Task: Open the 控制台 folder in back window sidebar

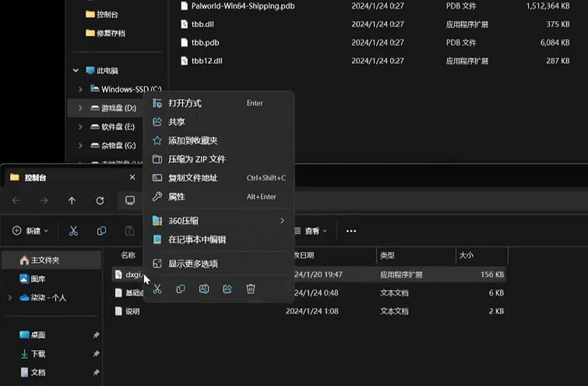Action: (102, 14)
